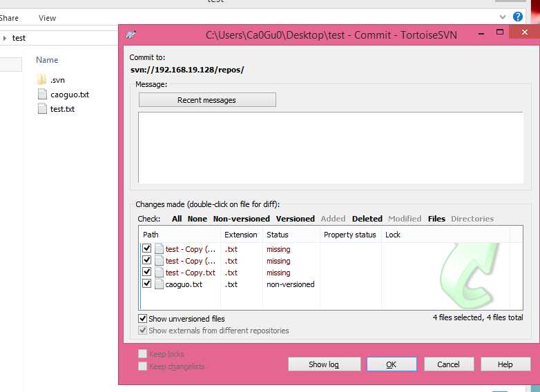This screenshot has width=540, height=392.
Task: Select caoguo.txt filename in Explorer list
Action: (x=70, y=95)
